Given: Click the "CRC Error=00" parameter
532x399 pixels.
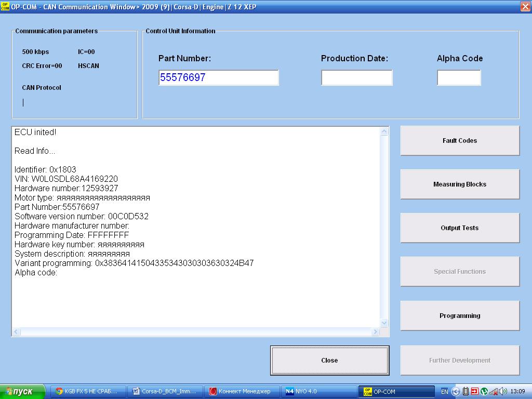Looking at the screenshot, I should (x=42, y=66).
